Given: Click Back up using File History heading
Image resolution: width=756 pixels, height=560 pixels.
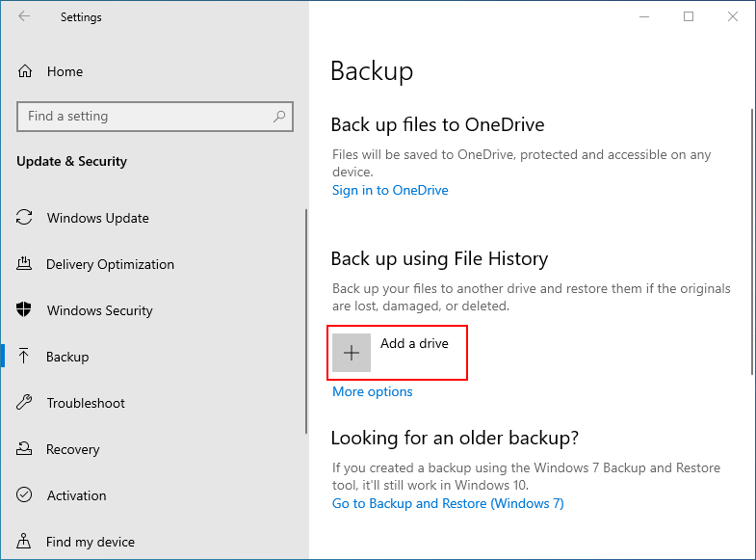Looking at the screenshot, I should coord(439,259).
